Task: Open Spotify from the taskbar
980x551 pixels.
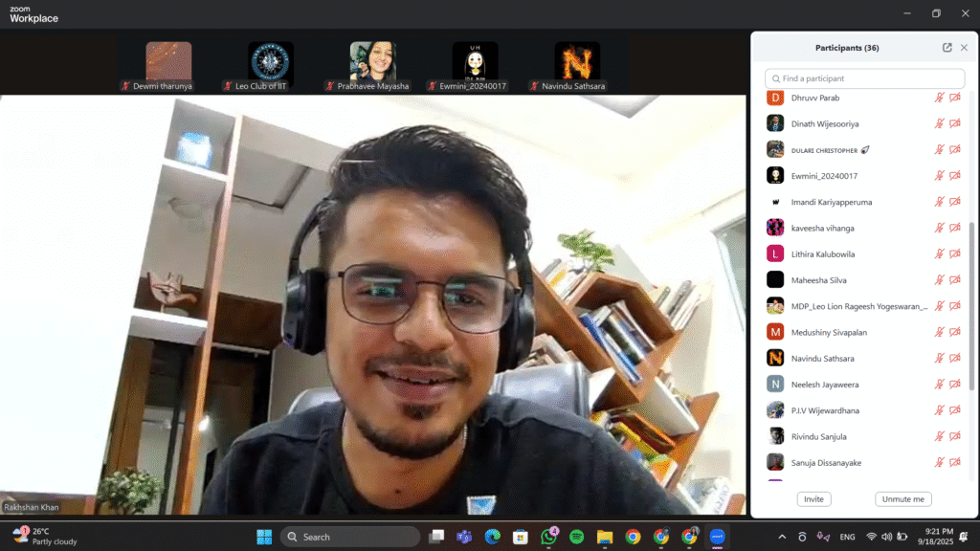Action: coord(576,537)
